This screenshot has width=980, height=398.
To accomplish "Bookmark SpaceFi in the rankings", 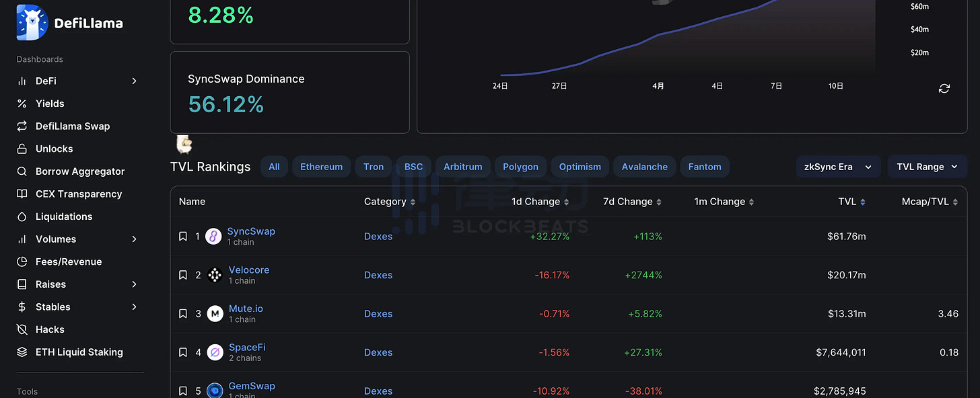I will pos(182,352).
